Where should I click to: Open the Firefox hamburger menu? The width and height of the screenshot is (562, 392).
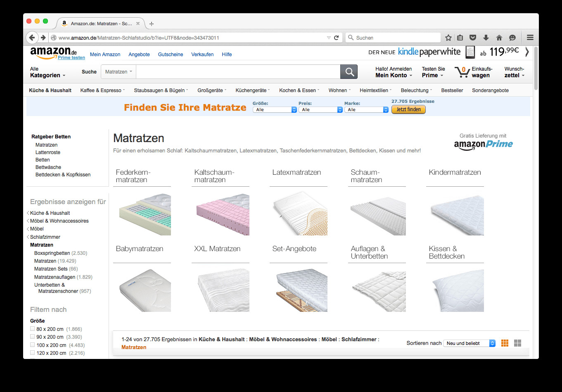click(530, 38)
